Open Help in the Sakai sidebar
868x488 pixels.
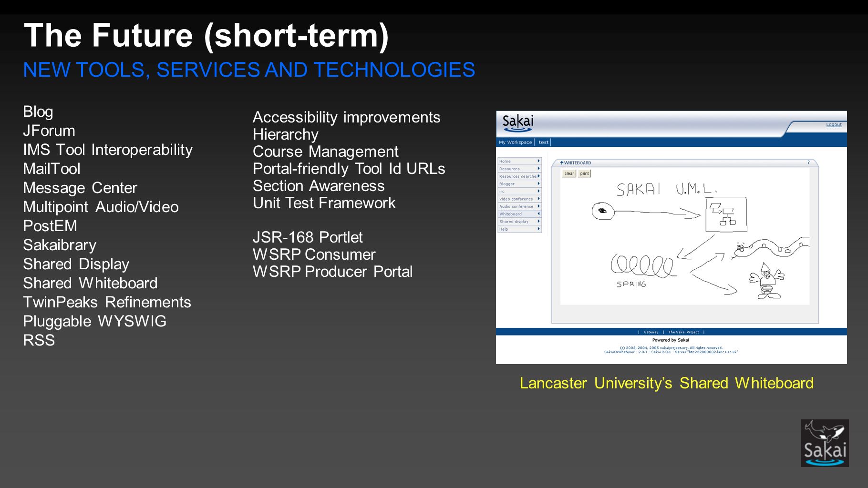point(519,229)
